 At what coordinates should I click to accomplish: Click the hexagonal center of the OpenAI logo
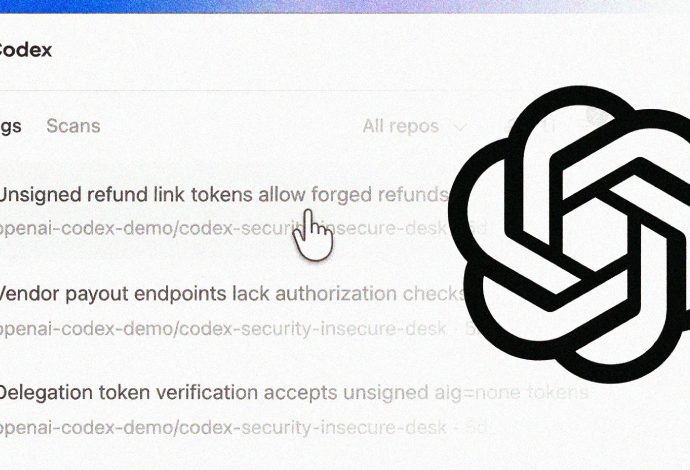pos(596,233)
